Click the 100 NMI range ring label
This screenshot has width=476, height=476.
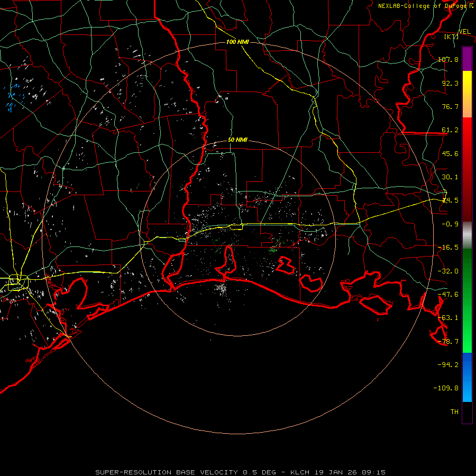pos(237,42)
